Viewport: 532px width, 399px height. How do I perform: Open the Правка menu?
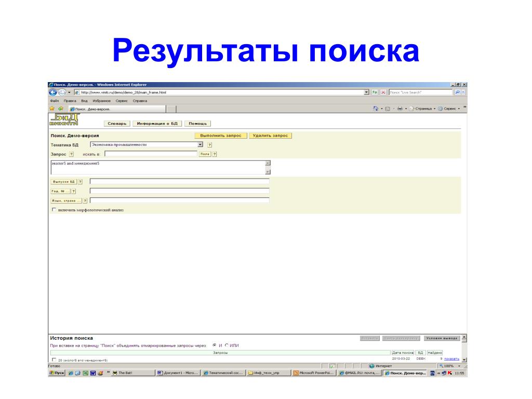point(70,101)
